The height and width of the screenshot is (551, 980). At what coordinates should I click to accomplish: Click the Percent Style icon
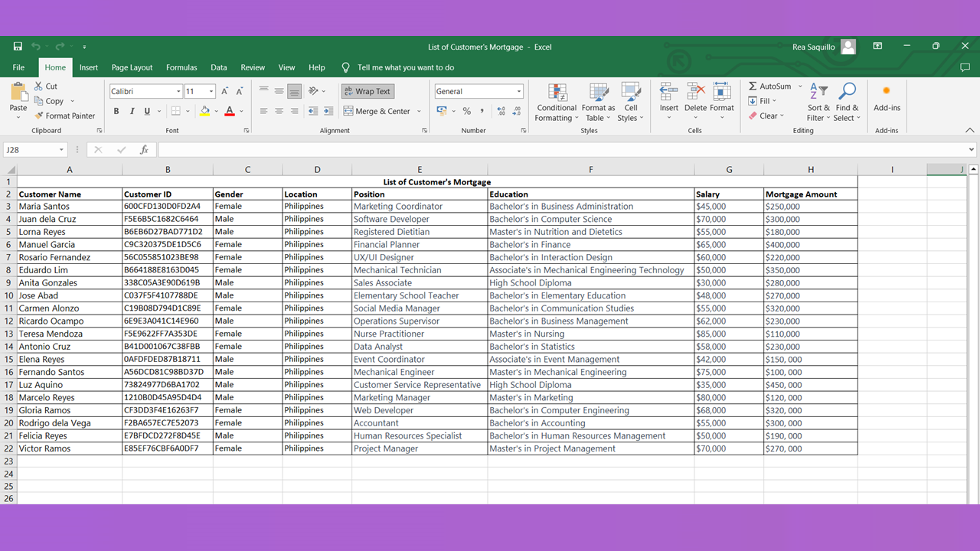tap(466, 111)
